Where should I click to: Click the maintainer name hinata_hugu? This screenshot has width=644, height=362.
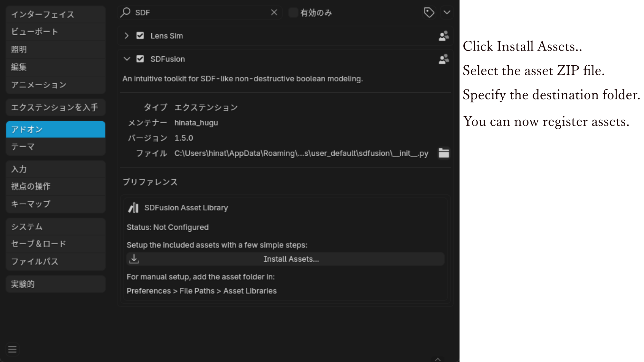click(196, 123)
